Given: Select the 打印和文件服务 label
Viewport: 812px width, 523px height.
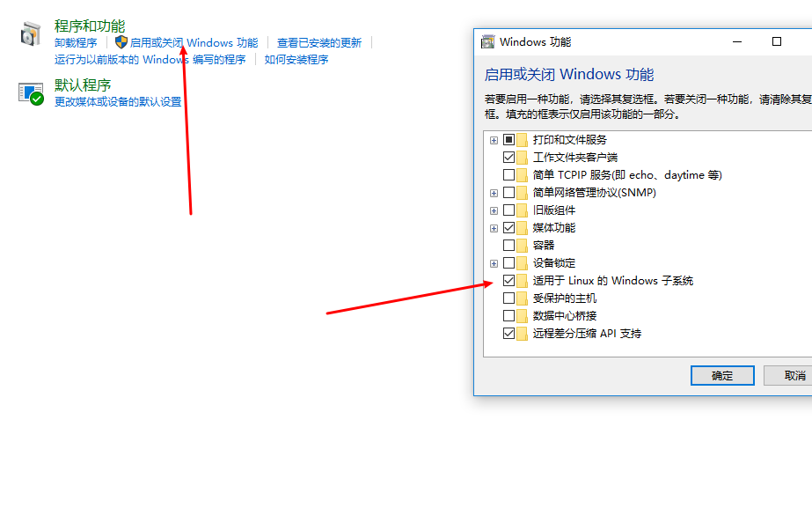Looking at the screenshot, I should pos(570,140).
